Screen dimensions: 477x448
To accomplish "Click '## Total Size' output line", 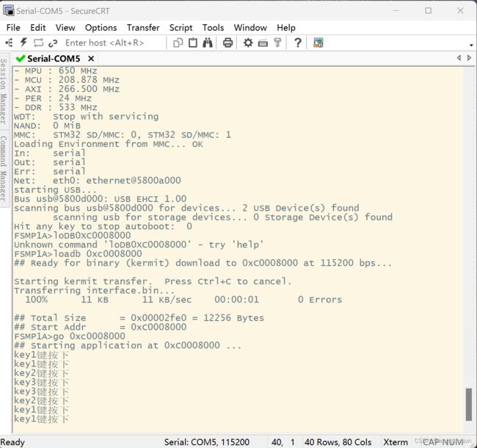I will pos(139,318).
